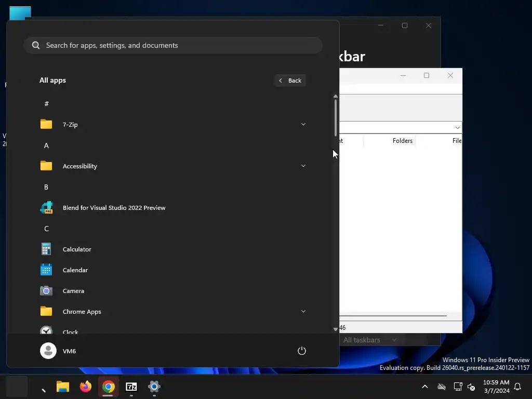Open the Clock app entry
532x399 pixels.
173,329
